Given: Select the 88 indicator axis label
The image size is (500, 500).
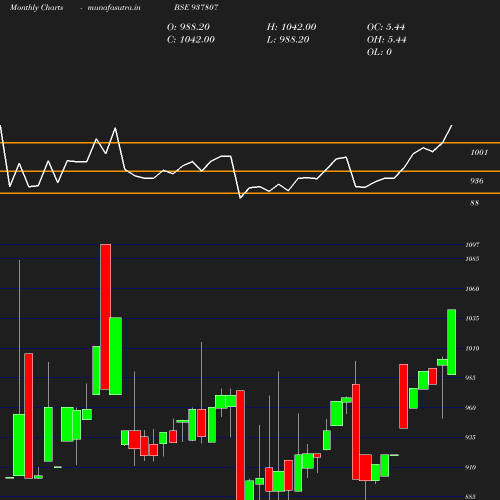Looking at the screenshot, I should coord(474,203).
